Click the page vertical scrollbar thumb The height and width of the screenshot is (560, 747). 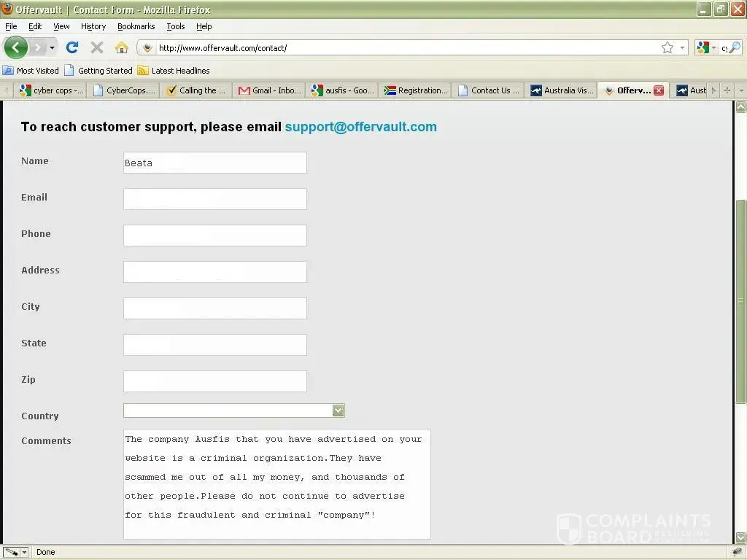[740, 301]
